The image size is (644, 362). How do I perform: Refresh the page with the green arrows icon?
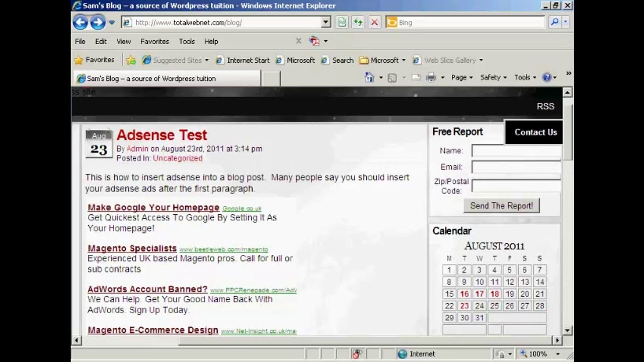tap(358, 22)
